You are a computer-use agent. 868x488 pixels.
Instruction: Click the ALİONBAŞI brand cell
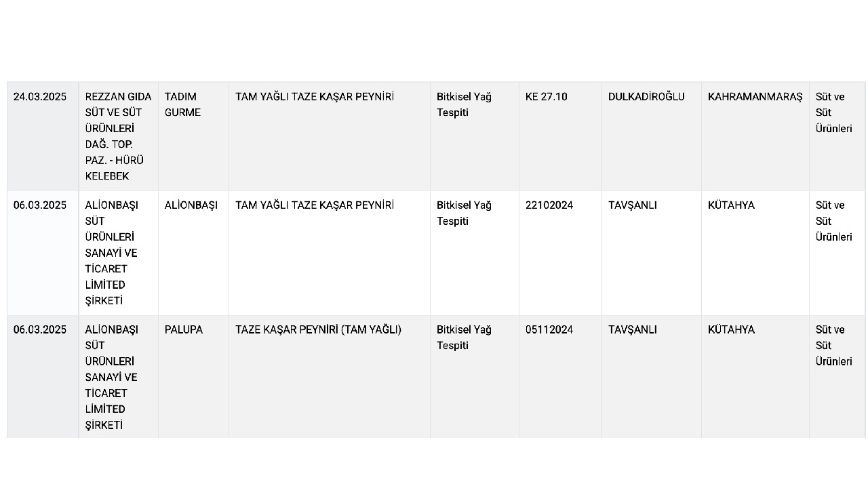(194, 253)
